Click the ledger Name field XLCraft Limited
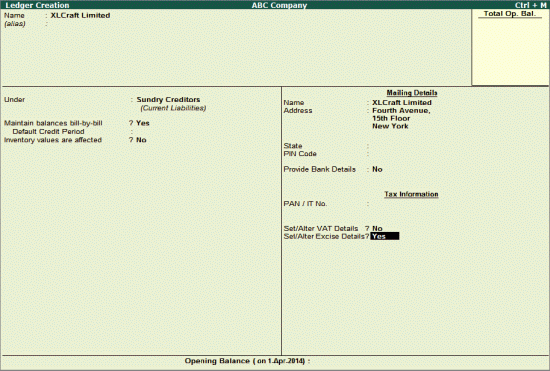The height and width of the screenshot is (371, 550). pyautogui.click(x=80, y=15)
